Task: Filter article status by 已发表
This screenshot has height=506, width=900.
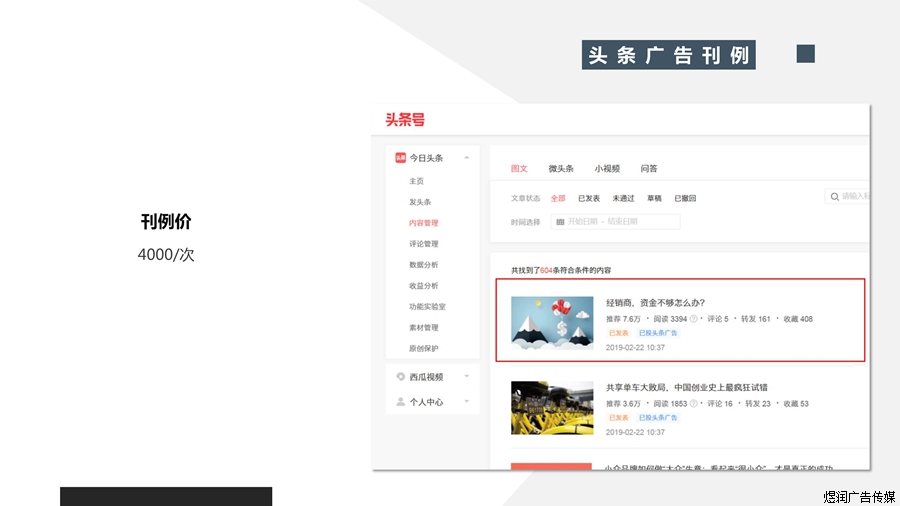Action: [x=589, y=198]
